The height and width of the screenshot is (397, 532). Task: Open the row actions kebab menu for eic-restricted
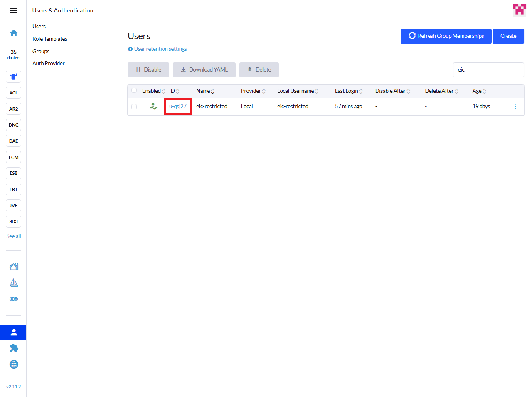(515, 107)
